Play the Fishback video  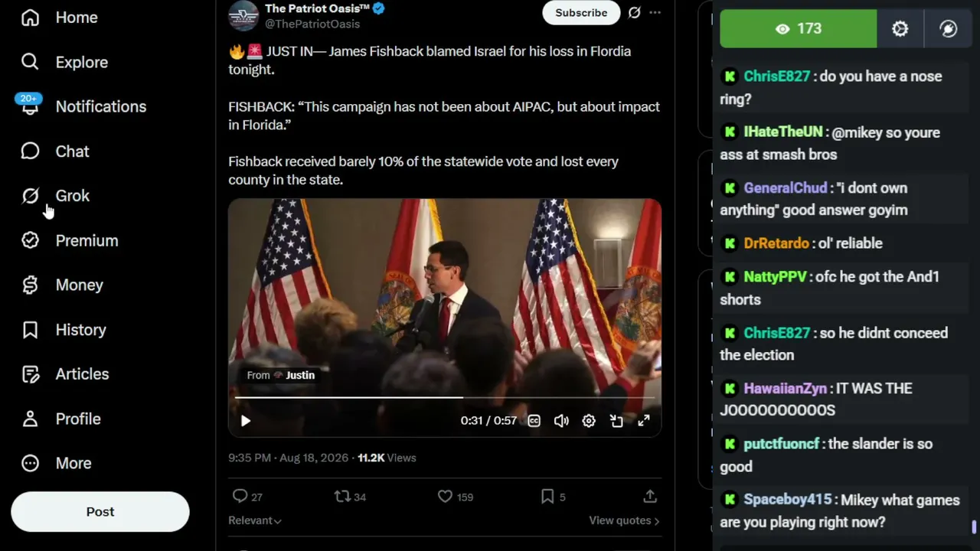(x=246, y=421)
